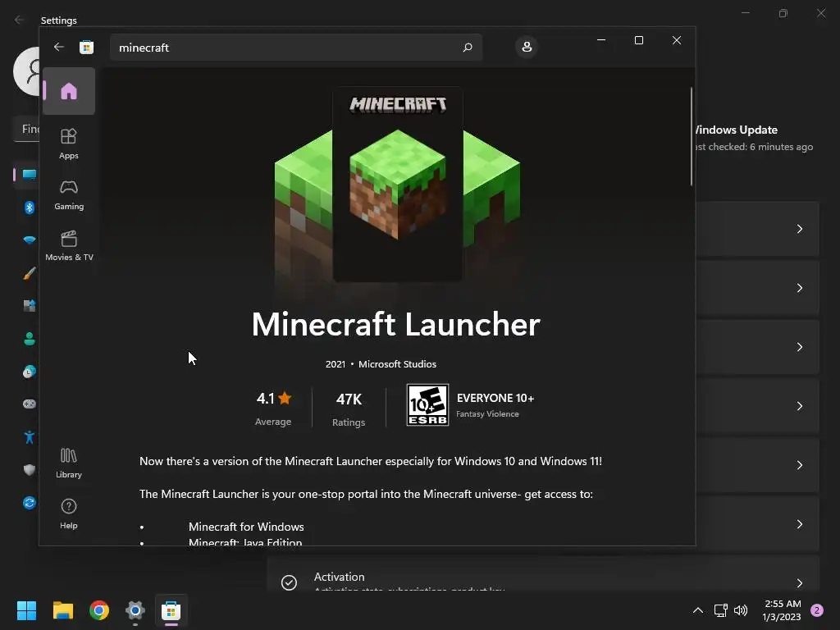This screenshot has width=840, height=630.
Task: Open the Activation settings row
Action: pos(543,574)
